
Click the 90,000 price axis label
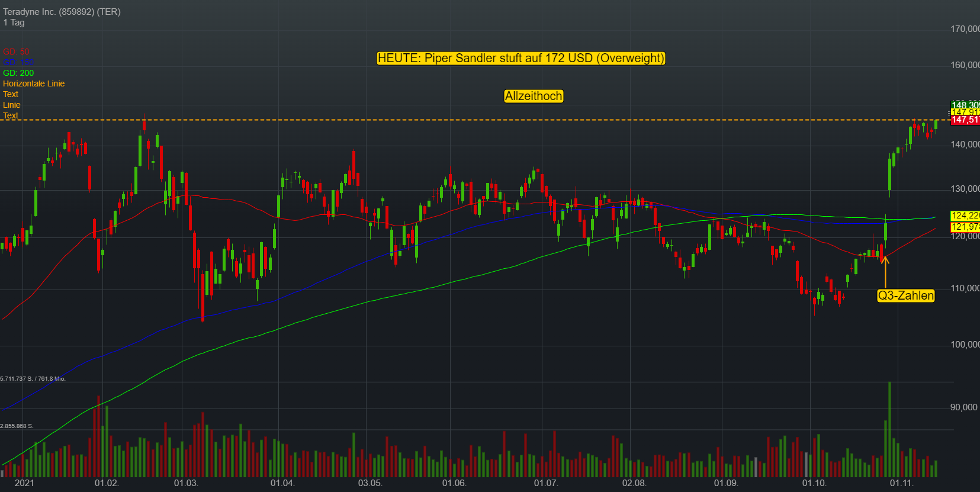point(963,407)
